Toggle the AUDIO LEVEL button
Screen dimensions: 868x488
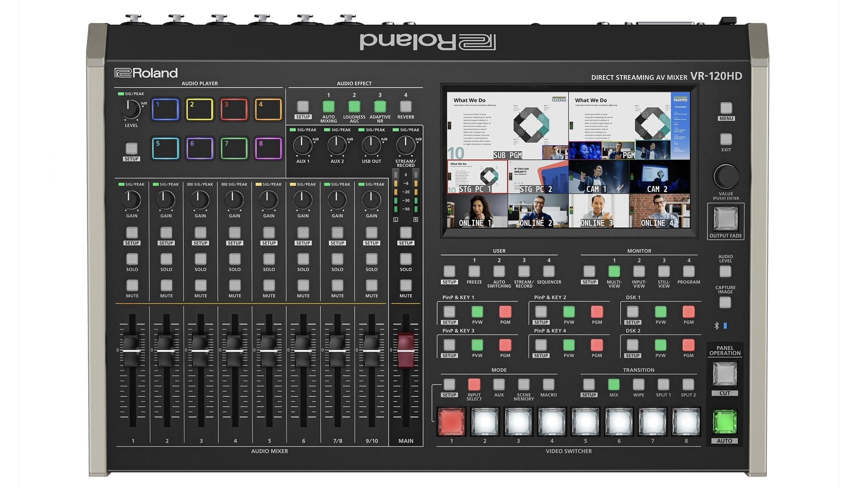[x=725, y=271]
